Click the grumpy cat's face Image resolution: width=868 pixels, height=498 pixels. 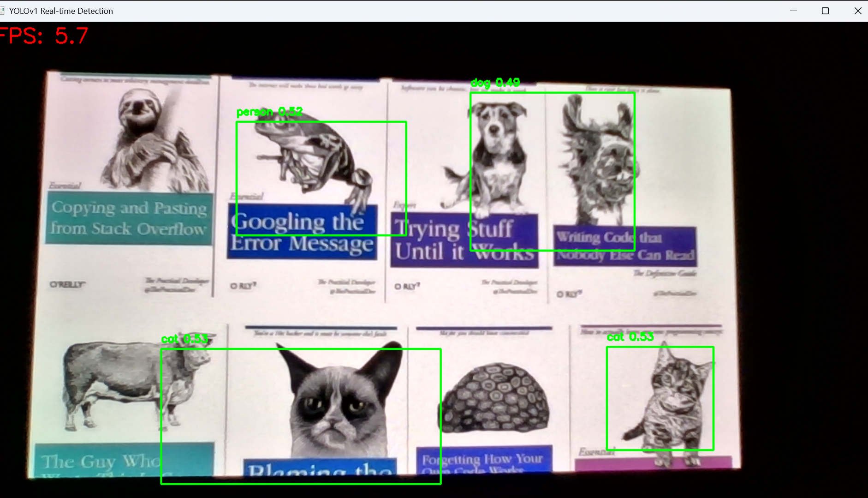(x=337, y=406)
